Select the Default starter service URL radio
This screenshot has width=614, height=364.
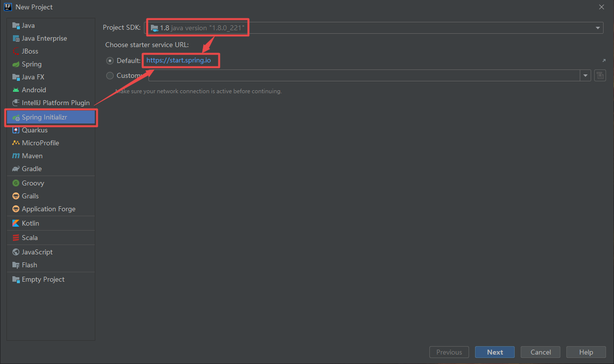tap(110, 61)
